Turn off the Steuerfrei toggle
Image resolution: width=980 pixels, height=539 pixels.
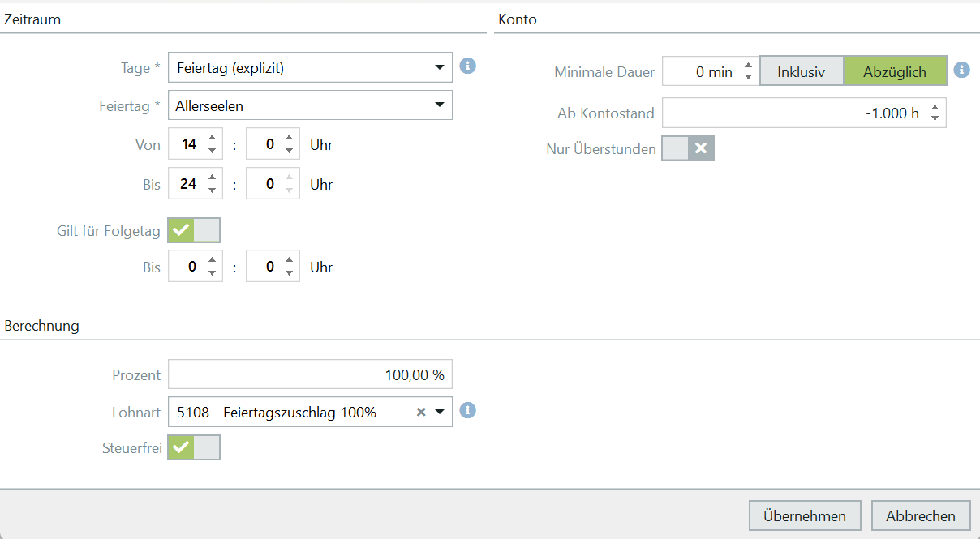click(194, 447)
